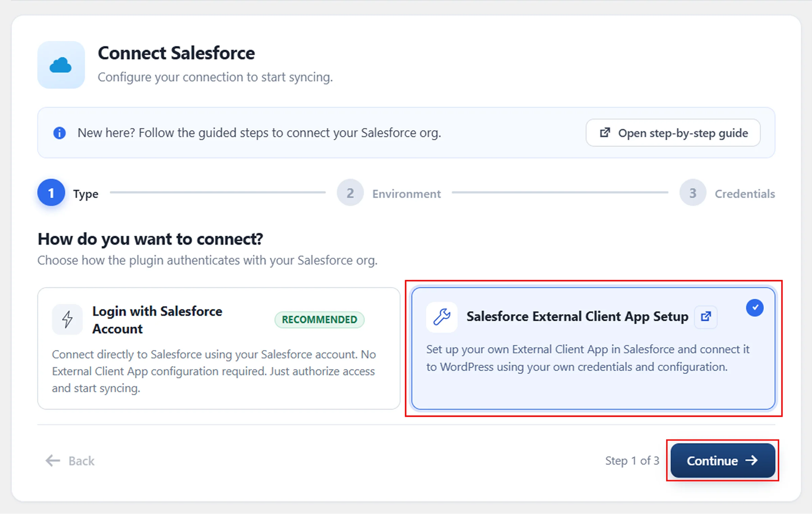Image resolution: width=812 pixels, height=514 pixels.
Task: Click the wrench setup icon
Action: pos(442,317)
